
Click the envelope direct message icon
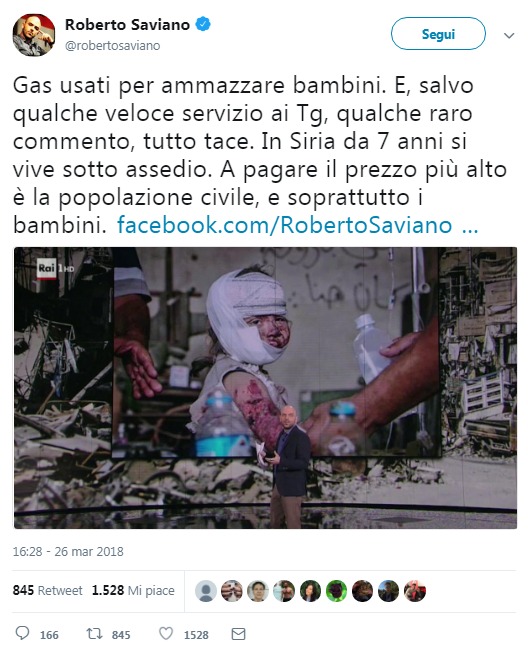click(x=238, y=634)
